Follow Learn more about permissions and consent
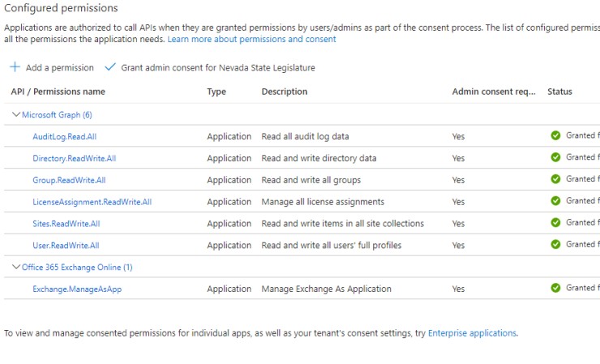 coord(252,39)
